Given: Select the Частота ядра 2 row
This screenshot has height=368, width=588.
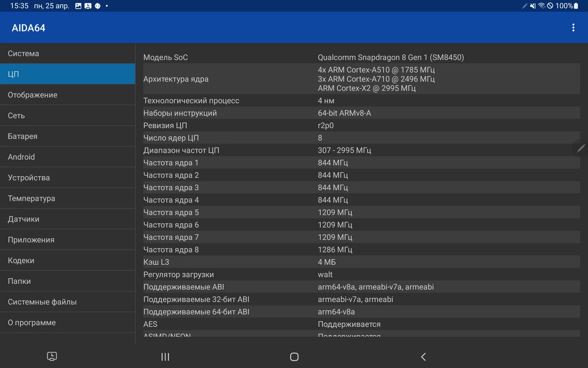Looking at the screenshot, I should point(362,175).
